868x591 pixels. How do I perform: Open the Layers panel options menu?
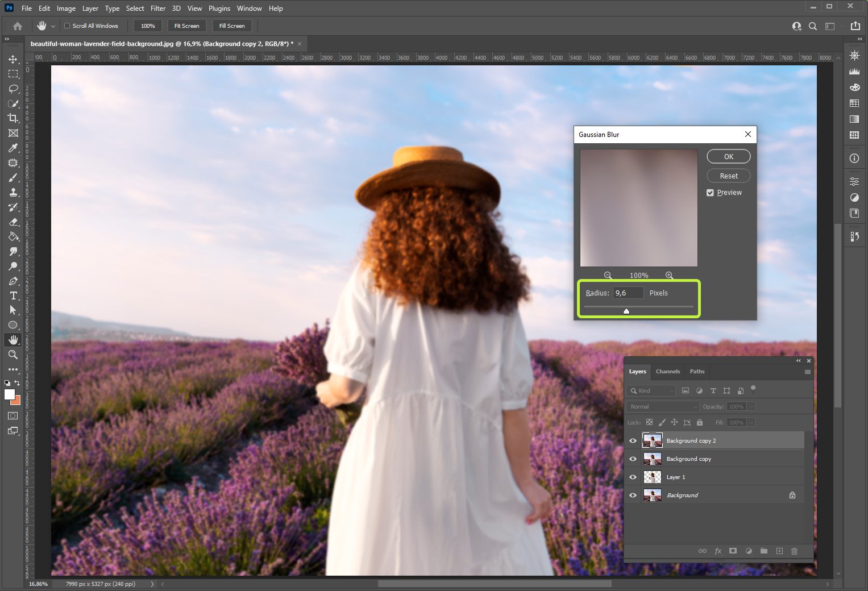(807, 372)
